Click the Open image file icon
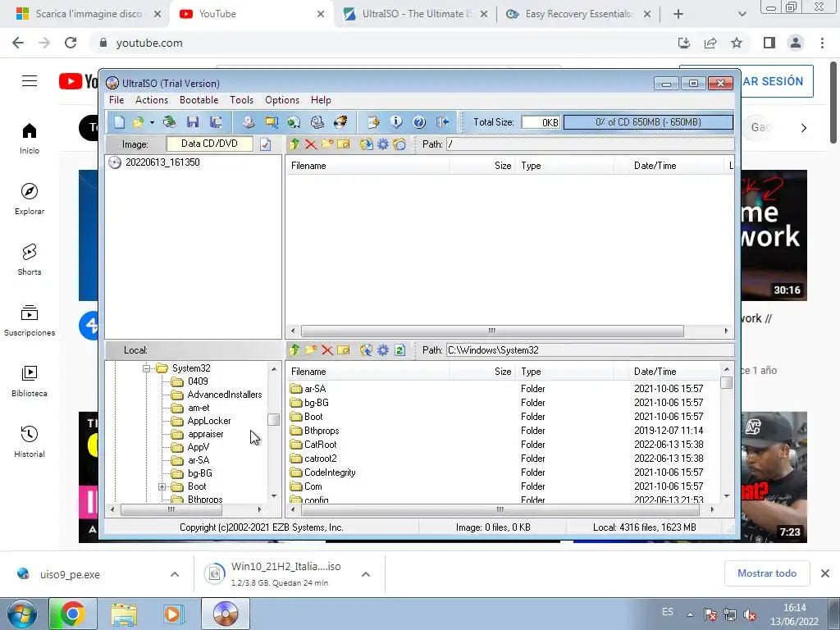This screenshot has width=840, height=630. tap(138, 122)
